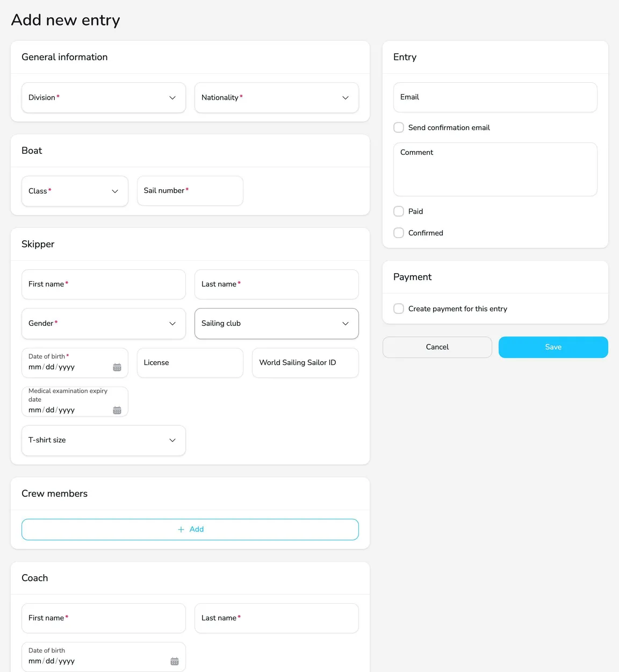The image size is (619, 672).
Task: Click the 'Payment' section heading
Action: click(412, 277)
